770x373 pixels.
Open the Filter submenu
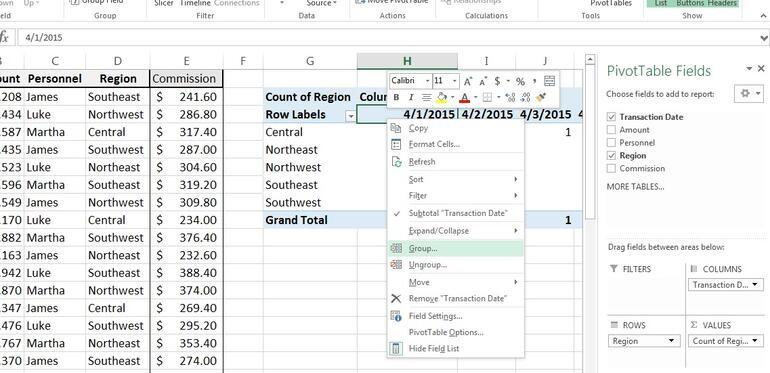click(455, 195)
